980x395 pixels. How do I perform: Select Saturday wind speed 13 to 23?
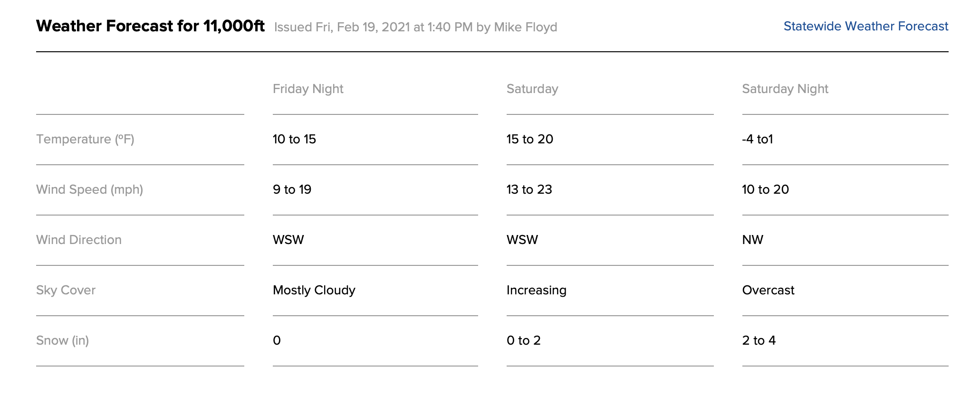point(529,189)
